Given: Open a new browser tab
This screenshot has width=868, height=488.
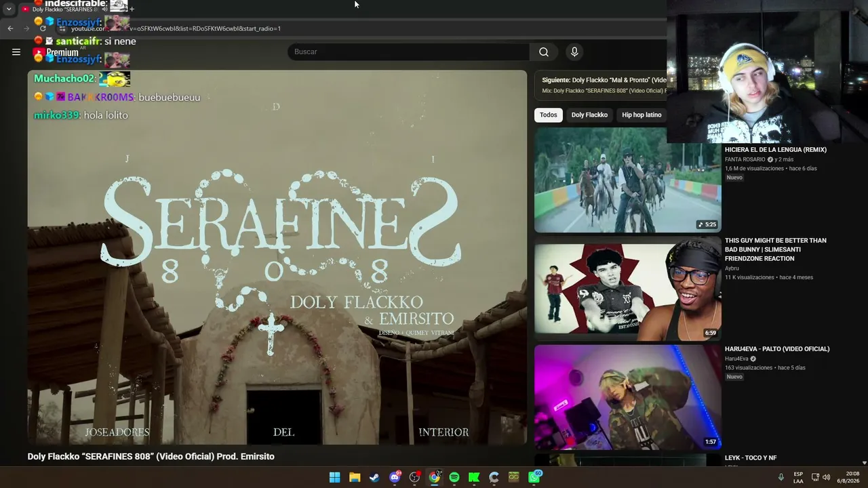Looking at the screenshot, I should [132, 9].
